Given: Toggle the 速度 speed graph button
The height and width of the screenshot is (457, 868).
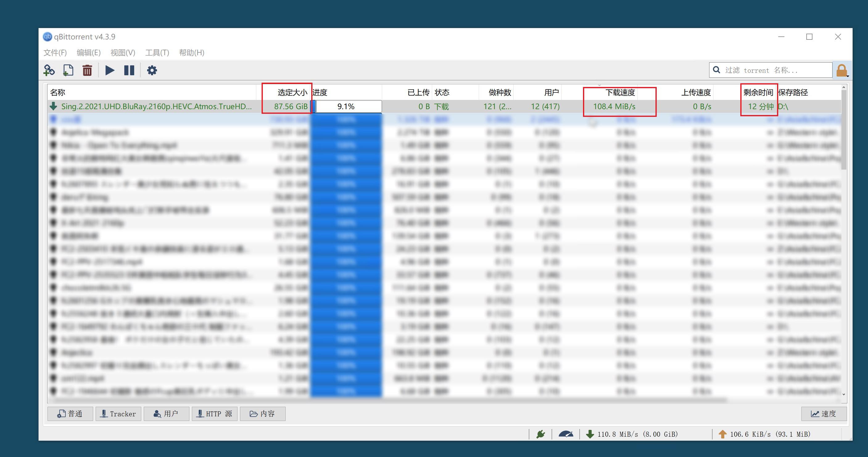Looking at the screenshot, I should pos(824,414).
